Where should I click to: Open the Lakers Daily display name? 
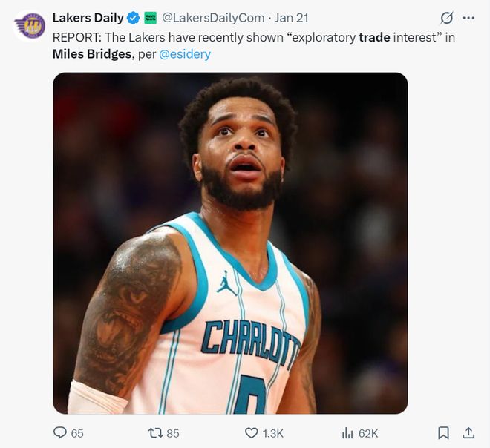88,18
